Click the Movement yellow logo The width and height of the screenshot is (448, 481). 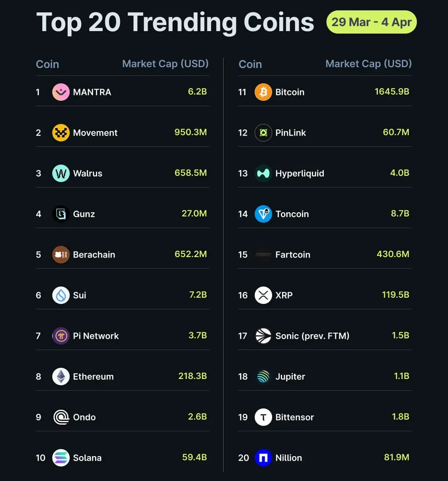click(x=61, y=133)
